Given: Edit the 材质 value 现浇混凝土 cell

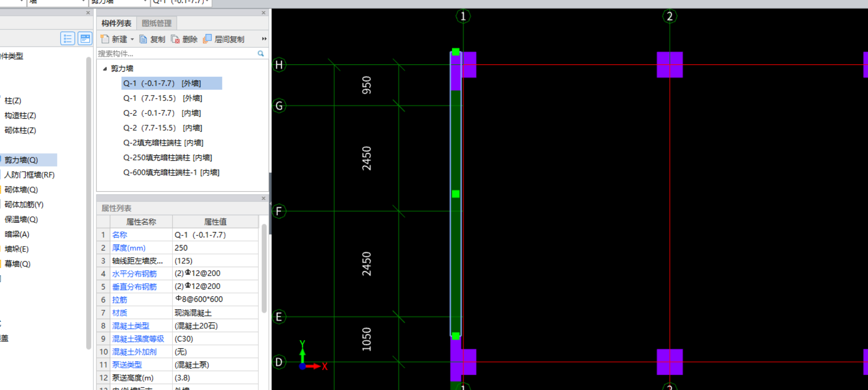Looking at the screenshot, I should (x=216, y=313).
